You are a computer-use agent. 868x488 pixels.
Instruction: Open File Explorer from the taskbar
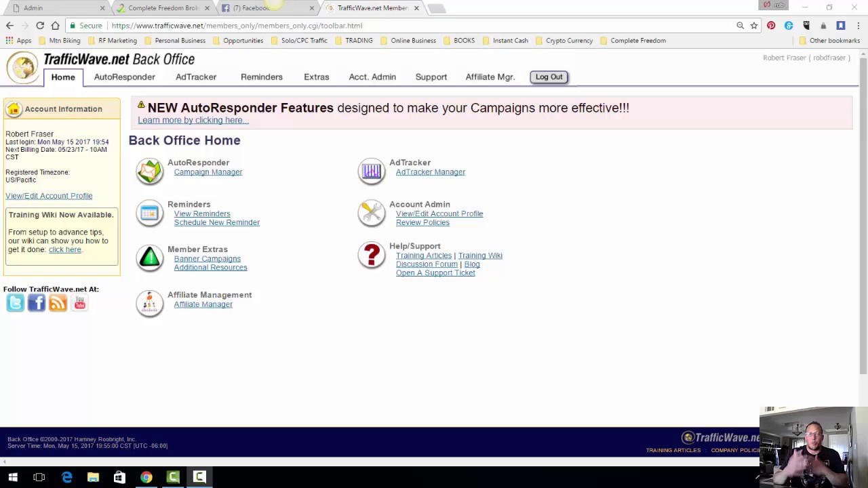pos(93,477)
